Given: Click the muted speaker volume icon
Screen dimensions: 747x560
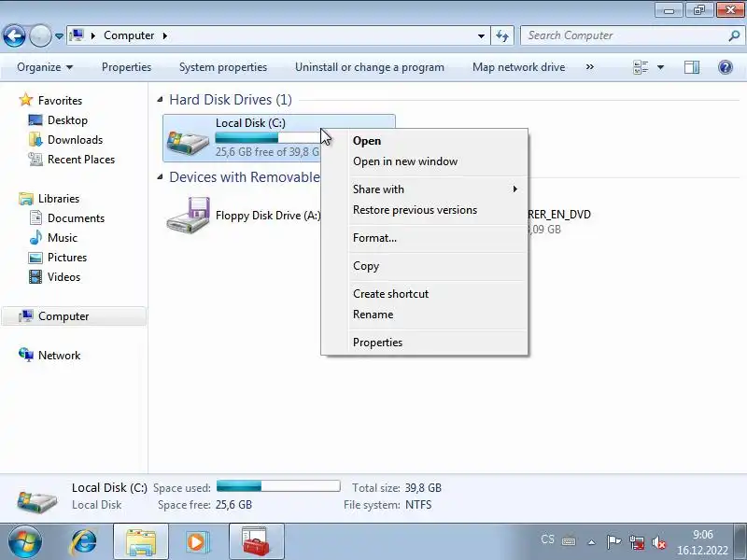Looking at the screenshot, I should pyautogui.click(x=659, y=542).
